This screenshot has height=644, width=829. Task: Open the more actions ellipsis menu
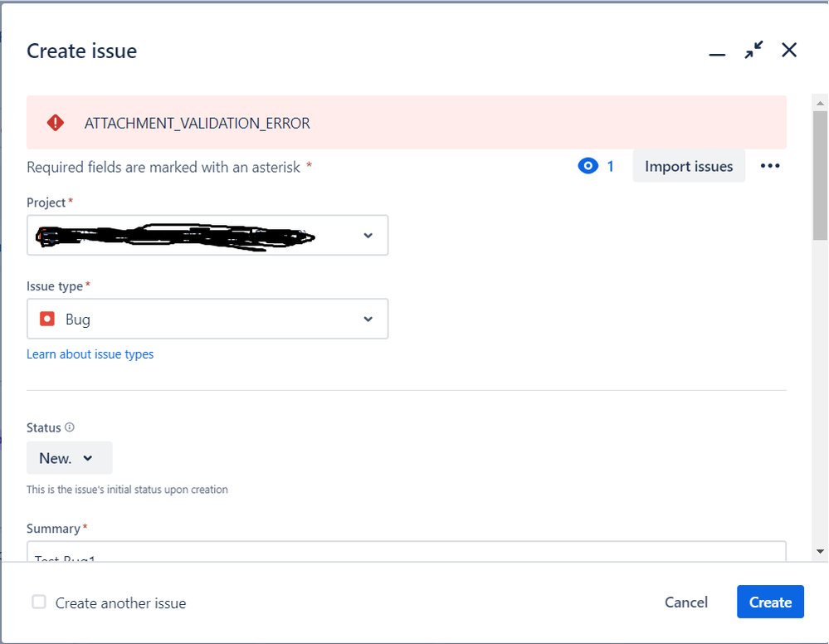click(x=770, y=166)
